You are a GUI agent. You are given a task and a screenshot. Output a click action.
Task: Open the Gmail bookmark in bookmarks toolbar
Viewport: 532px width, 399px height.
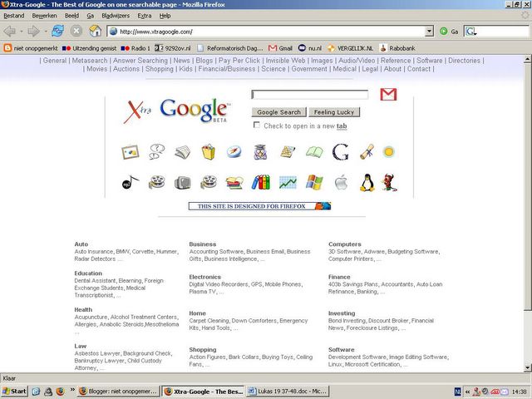point(280,48)
